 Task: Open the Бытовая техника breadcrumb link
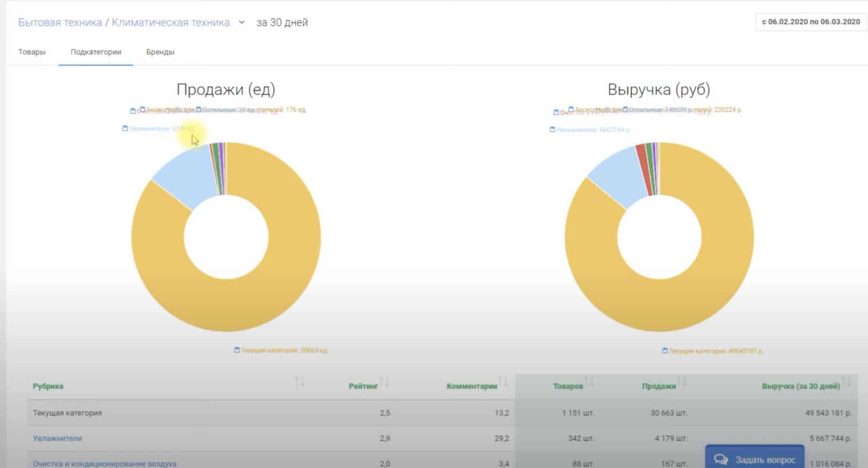click(x=60, y=22)
